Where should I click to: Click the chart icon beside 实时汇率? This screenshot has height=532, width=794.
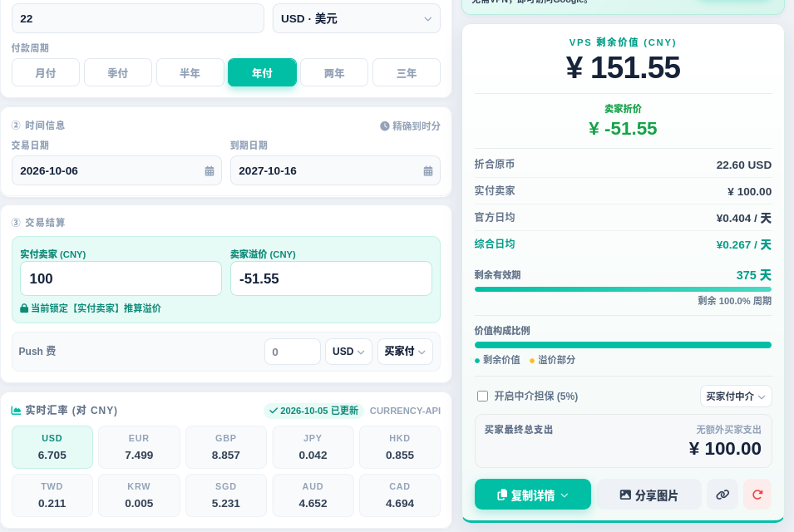16,411
